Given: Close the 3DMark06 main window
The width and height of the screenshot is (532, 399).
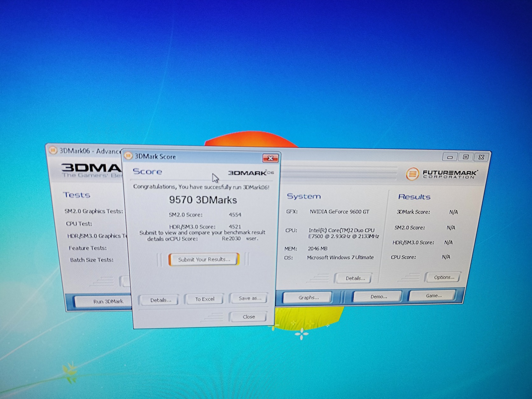Looking at the screenshot, I should click(x=481, y=157).
